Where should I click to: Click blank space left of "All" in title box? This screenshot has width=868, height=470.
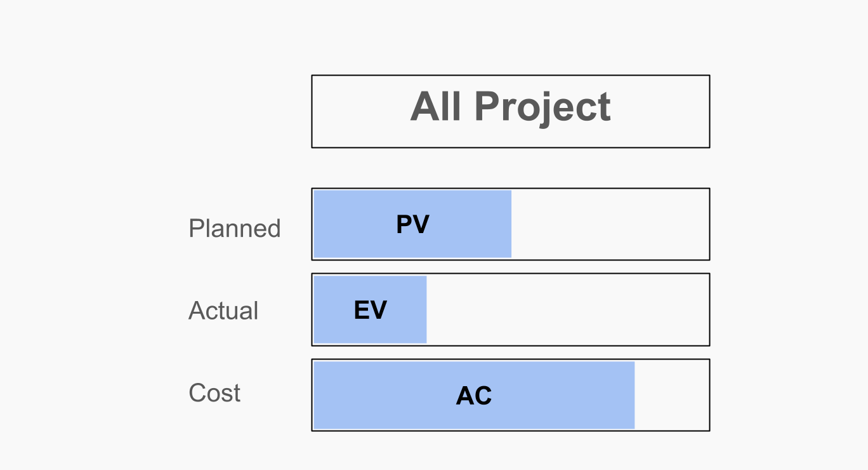tap(358, 112)
